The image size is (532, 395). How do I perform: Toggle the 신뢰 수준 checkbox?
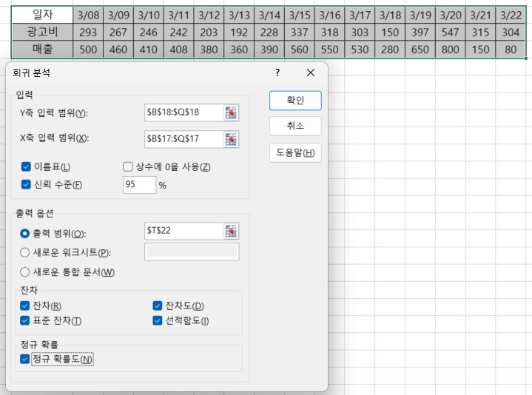click(x=26, y=184)
